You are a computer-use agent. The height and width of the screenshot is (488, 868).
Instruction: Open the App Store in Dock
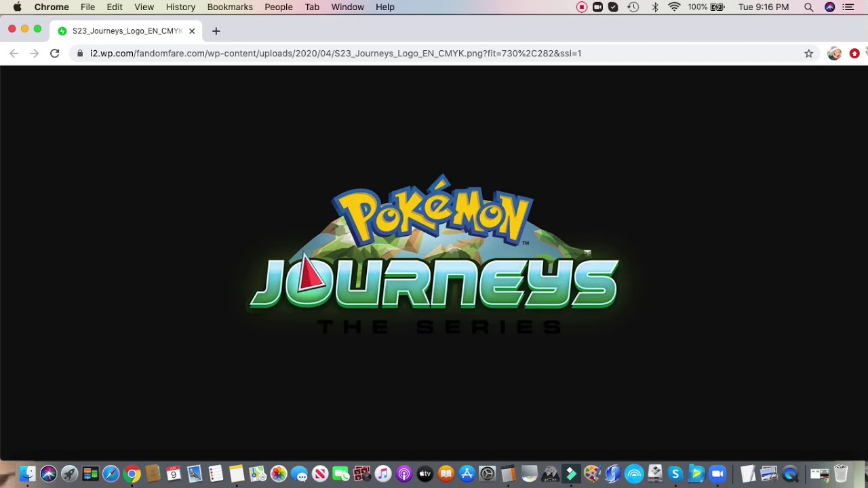467,474
